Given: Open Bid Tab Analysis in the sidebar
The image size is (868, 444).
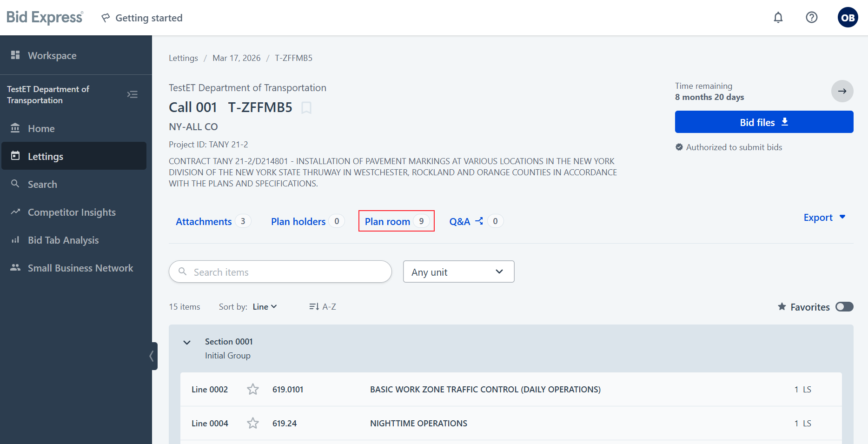Looking at the screenshot, I should (74, 240).
